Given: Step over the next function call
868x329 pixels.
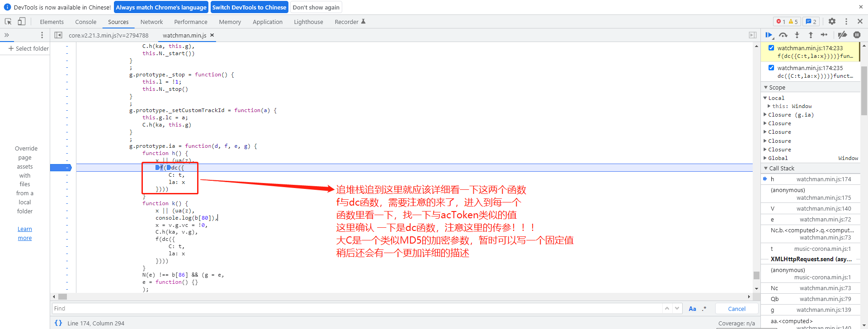Looking at the screenshot, I should pyautogui.click(x=783, y=35).
